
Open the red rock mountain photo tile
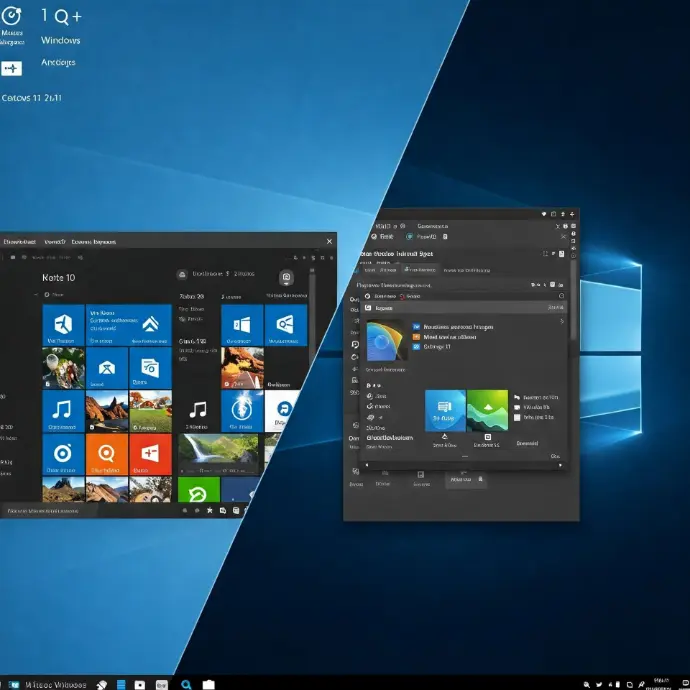tap(107, 411)
